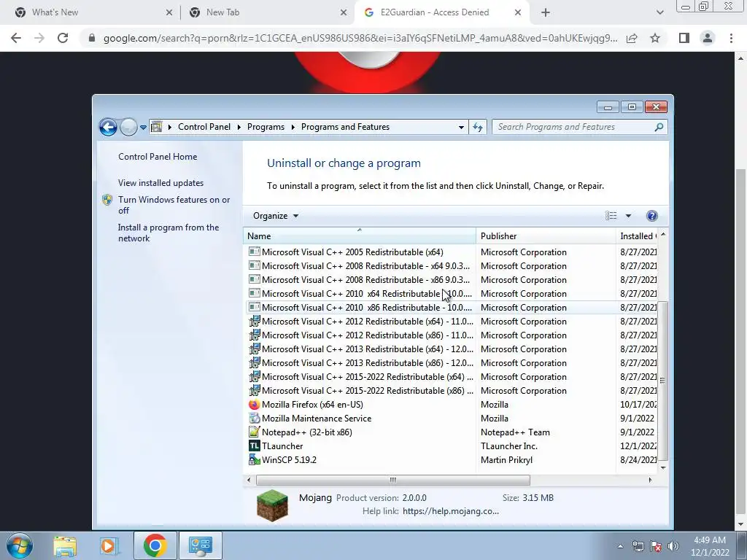The width and height of the screenshot is (747, 560).
Task: Click the change view icon
Action: click(x=611, y=216)
